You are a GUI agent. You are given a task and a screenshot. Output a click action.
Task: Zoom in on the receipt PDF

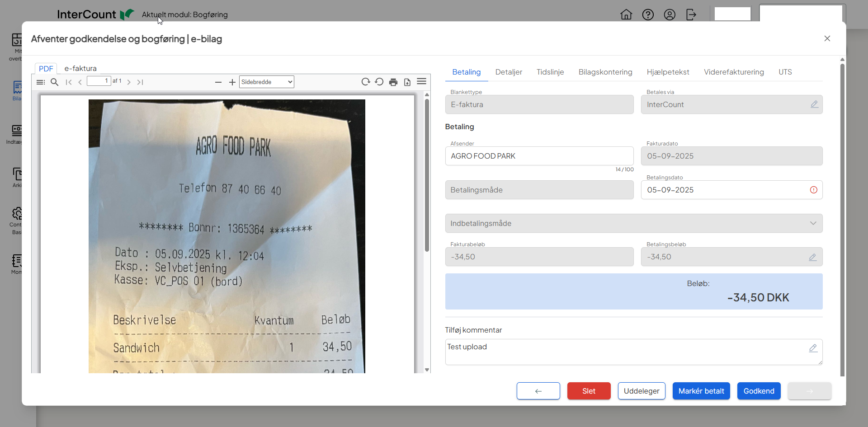pos(232,82)
